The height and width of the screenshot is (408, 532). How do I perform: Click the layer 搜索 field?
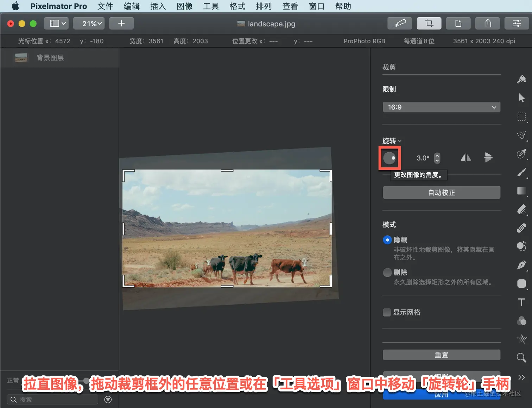click(x=53, y=400)
